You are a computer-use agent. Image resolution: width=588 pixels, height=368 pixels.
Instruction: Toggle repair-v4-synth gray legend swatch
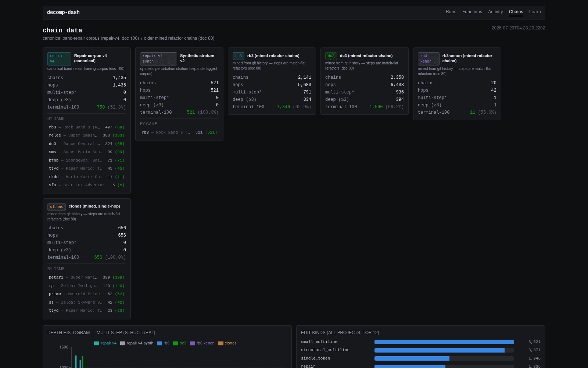(123, 343)
